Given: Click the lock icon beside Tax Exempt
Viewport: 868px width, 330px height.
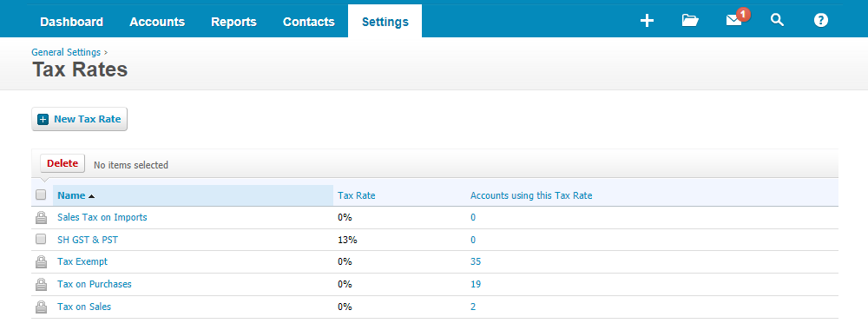Looking at the screenshot, I should coord(41,262).
